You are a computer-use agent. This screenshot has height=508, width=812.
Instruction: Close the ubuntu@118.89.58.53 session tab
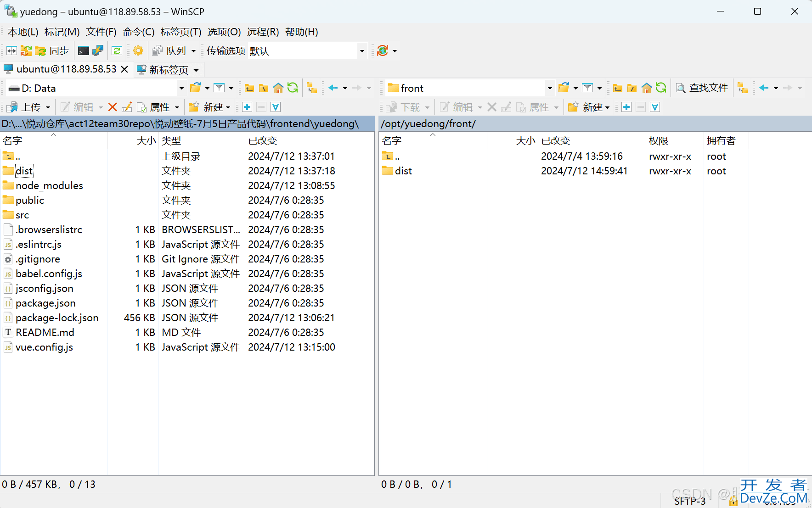coord(124,69)
